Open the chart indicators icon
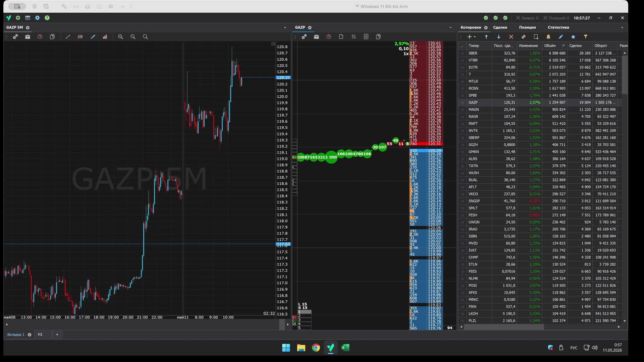 pos(105,37)
